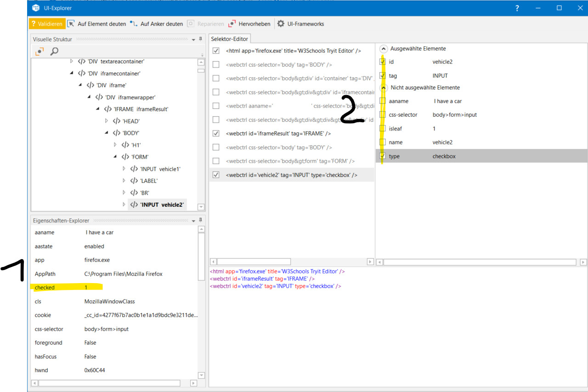
Task: Uncheck the id attribute checkbox
Action: point(383,62)
